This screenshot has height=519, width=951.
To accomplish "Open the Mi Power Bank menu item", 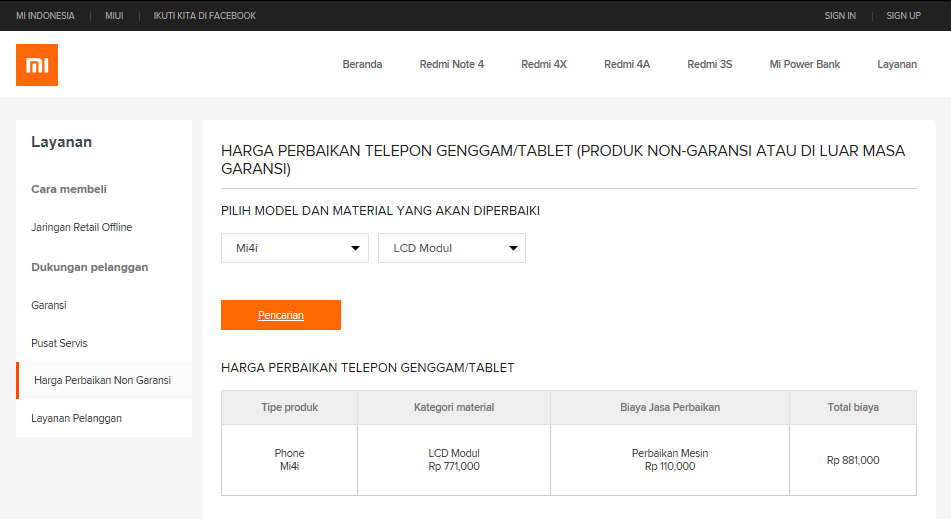I will click(805, 64).
